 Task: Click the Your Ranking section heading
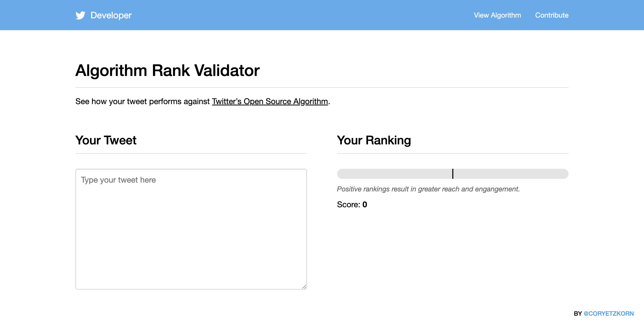[374, 140]
